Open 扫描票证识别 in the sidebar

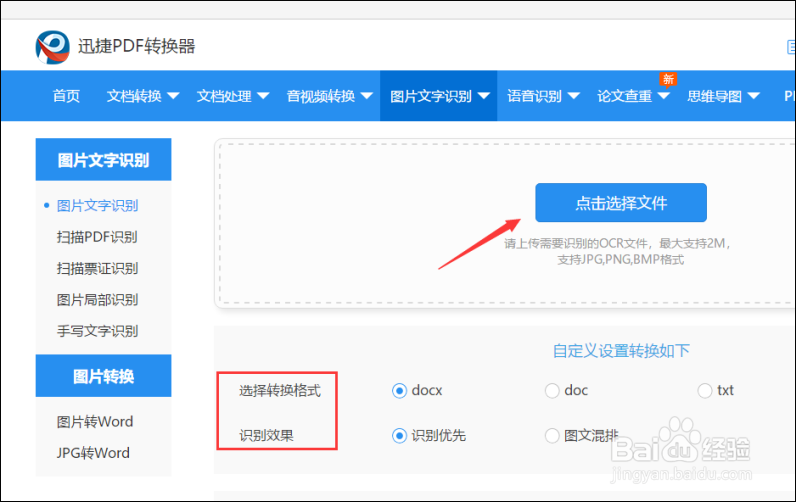[97, 269]
